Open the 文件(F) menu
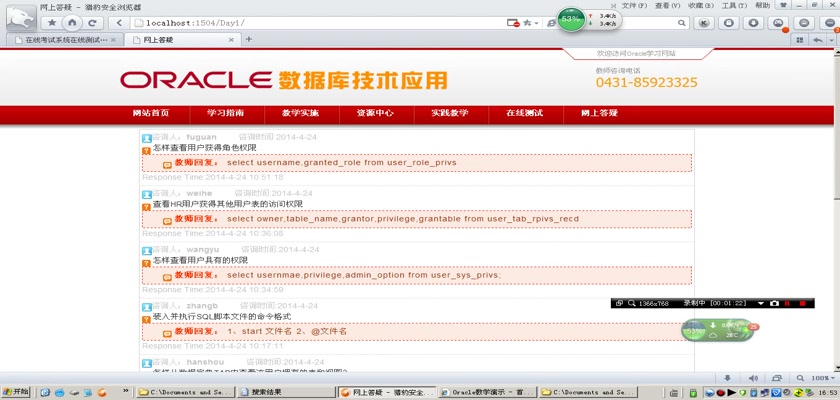Viewport: 840px width, 400px height. point(634,5)
